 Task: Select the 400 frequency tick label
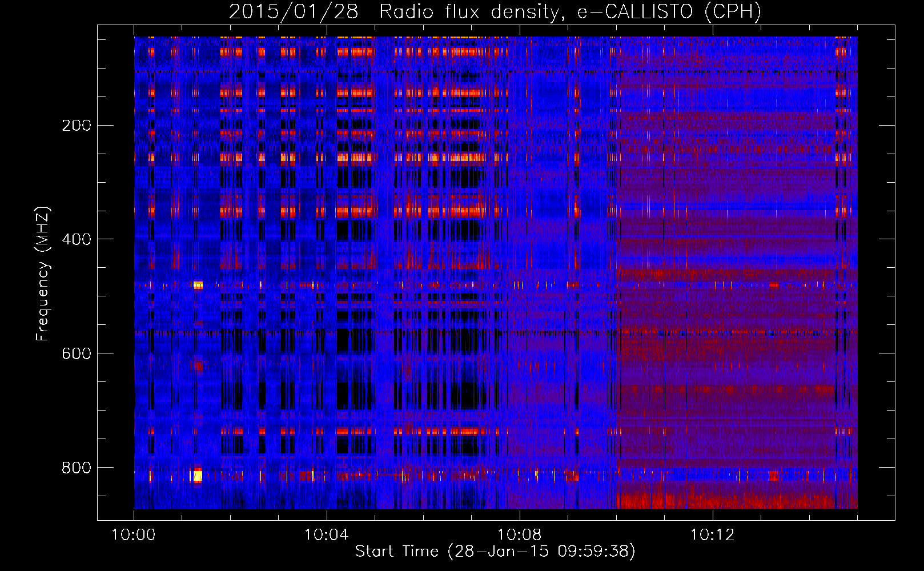coord(77,239)
